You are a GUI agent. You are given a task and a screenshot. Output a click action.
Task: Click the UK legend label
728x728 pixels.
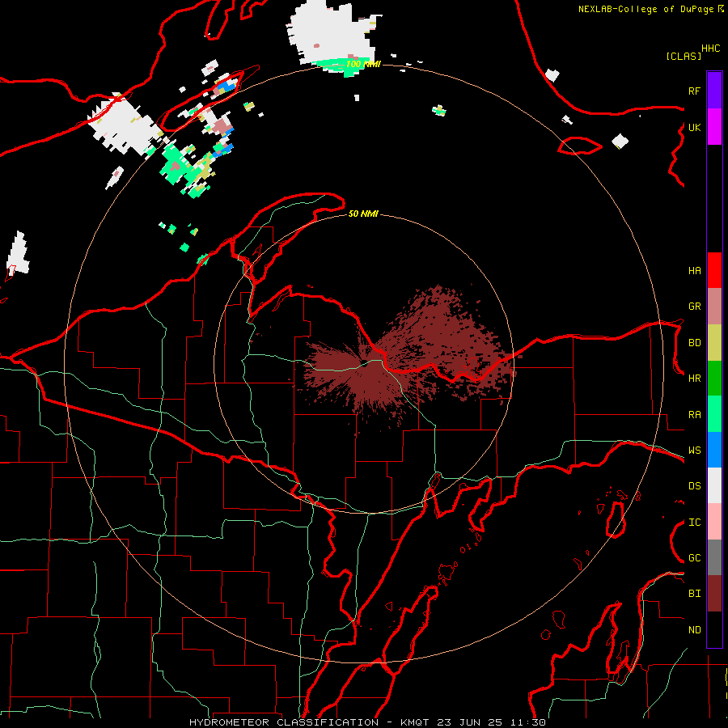[694, 128]
